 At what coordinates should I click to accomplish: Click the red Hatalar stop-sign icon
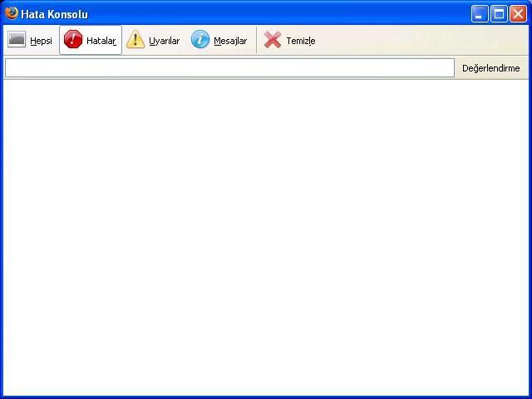point(73,40)
